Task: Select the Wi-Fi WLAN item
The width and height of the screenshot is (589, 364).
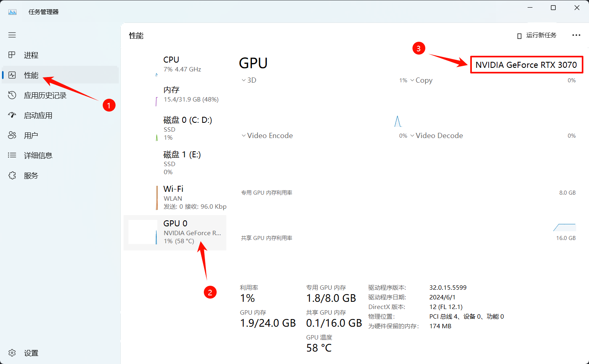Action: pyautogui.click(x=175, y=197)
